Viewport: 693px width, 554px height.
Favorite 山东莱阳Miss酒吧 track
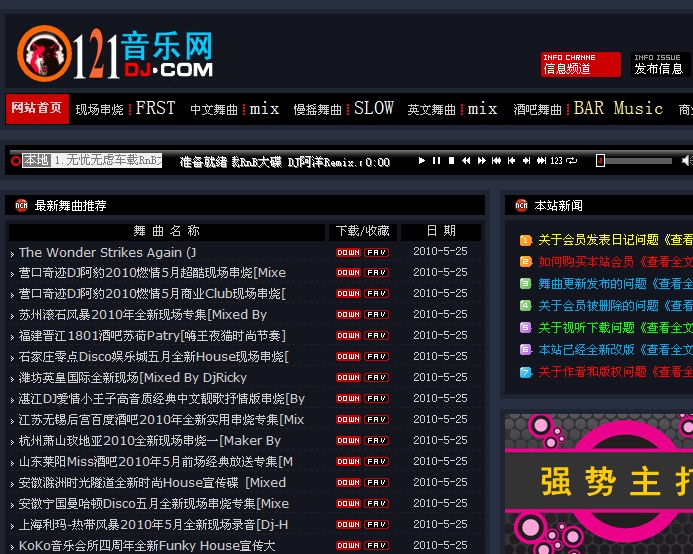click(377, 462)
